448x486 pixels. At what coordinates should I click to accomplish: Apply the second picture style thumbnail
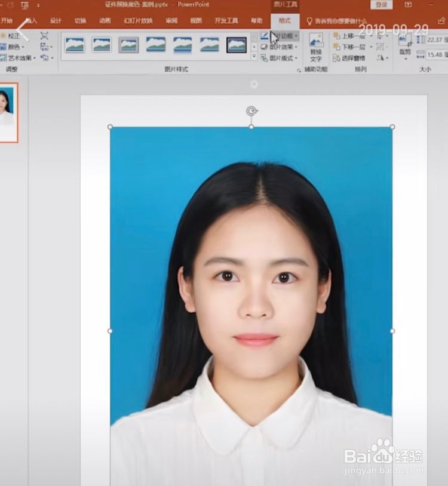(102, 45)
